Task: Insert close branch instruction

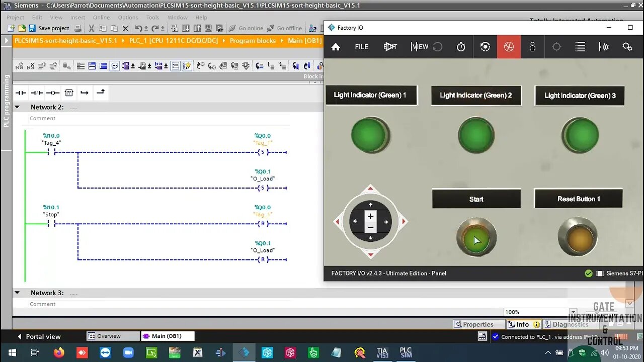Action: tap(101, 93)
